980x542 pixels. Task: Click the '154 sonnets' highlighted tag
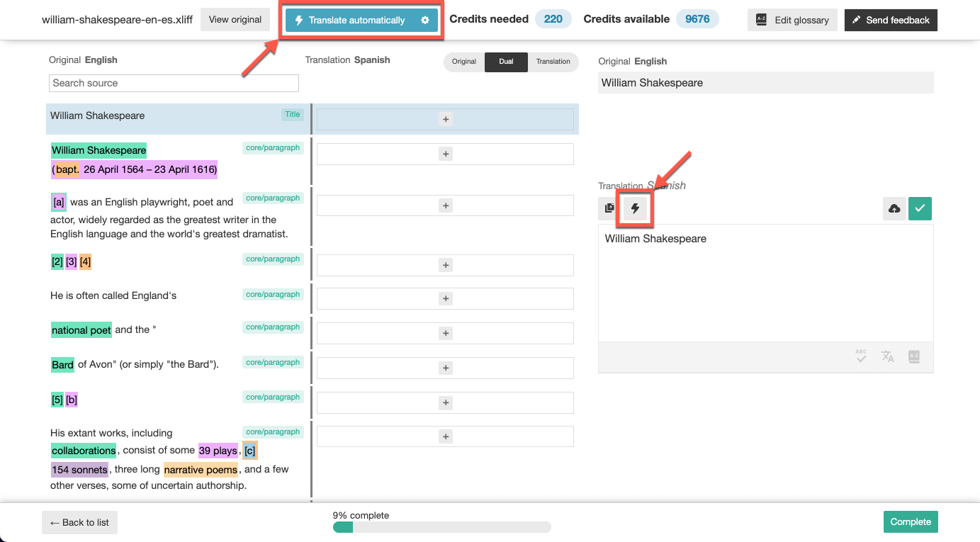pos(79,470)
